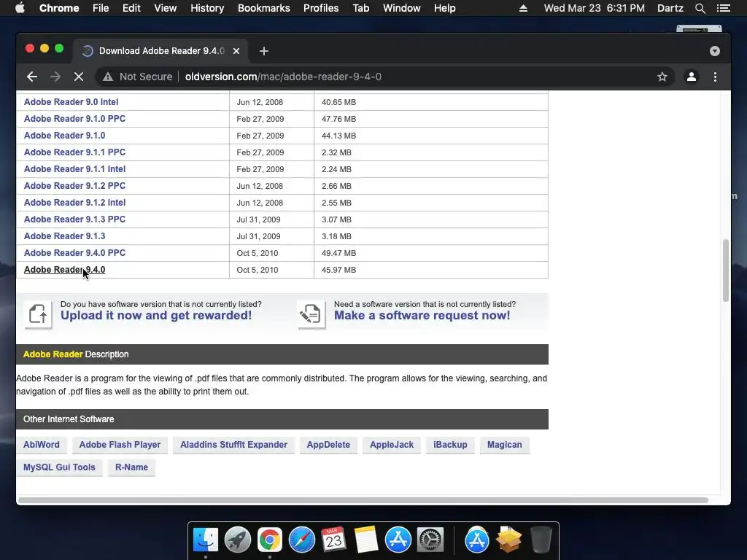This screenshot has width=747, height=560.
Task: Open the Magican button
Action: click(x=505, y=445)
